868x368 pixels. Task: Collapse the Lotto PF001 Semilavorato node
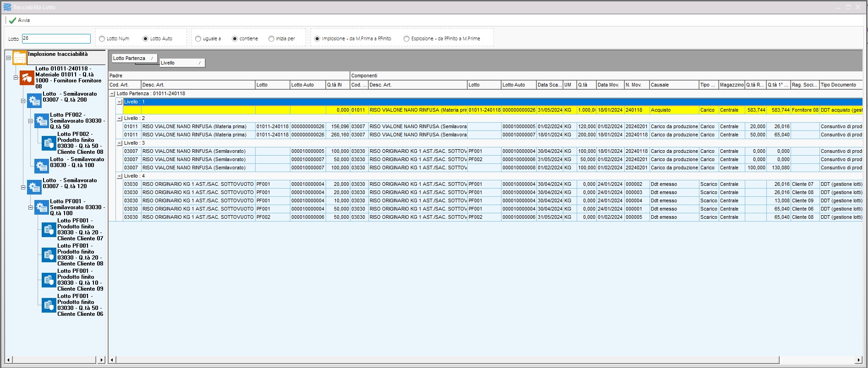coord(30,207)
